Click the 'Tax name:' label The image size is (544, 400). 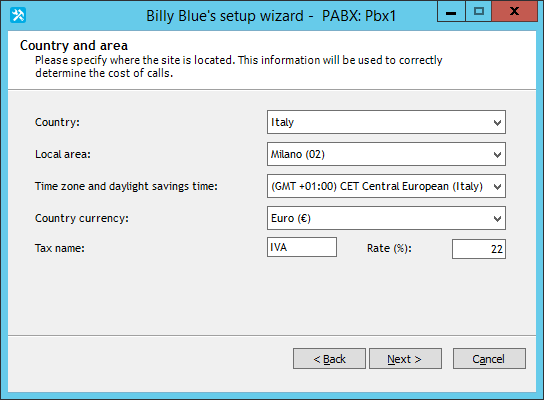point(60,248)
